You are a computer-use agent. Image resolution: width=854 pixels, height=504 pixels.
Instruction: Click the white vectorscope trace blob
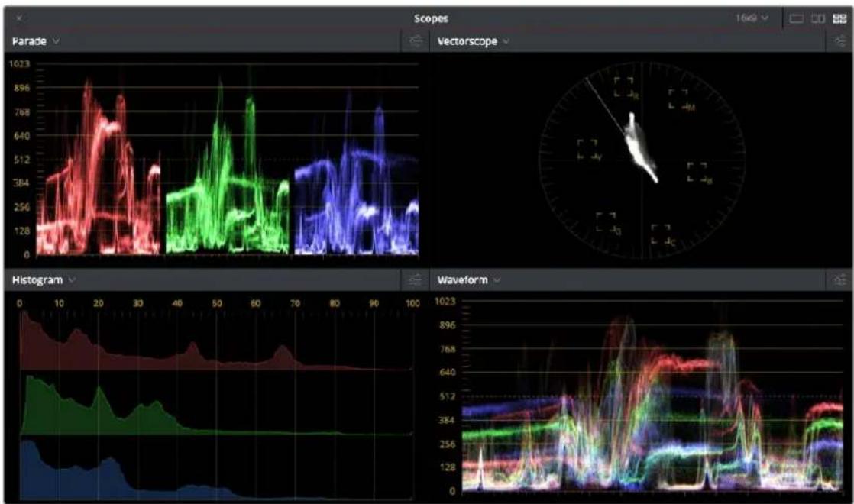640,148
